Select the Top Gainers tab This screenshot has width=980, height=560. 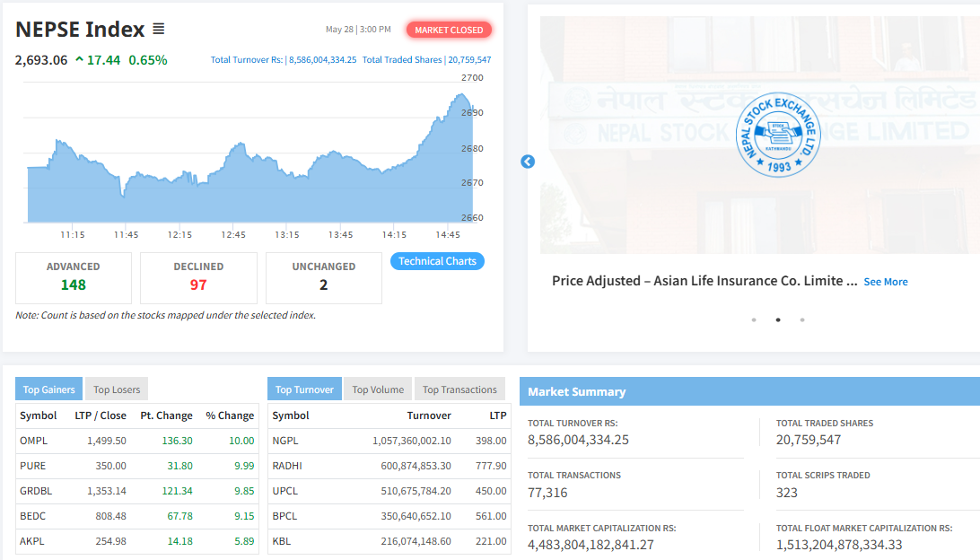[49, 389]
